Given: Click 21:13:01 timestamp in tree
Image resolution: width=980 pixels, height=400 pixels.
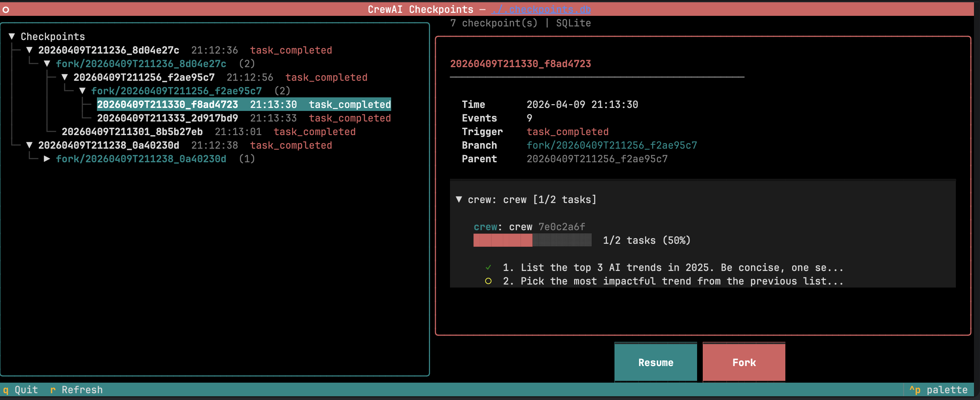Looking at the screenshot, I should tap(238, 132).
